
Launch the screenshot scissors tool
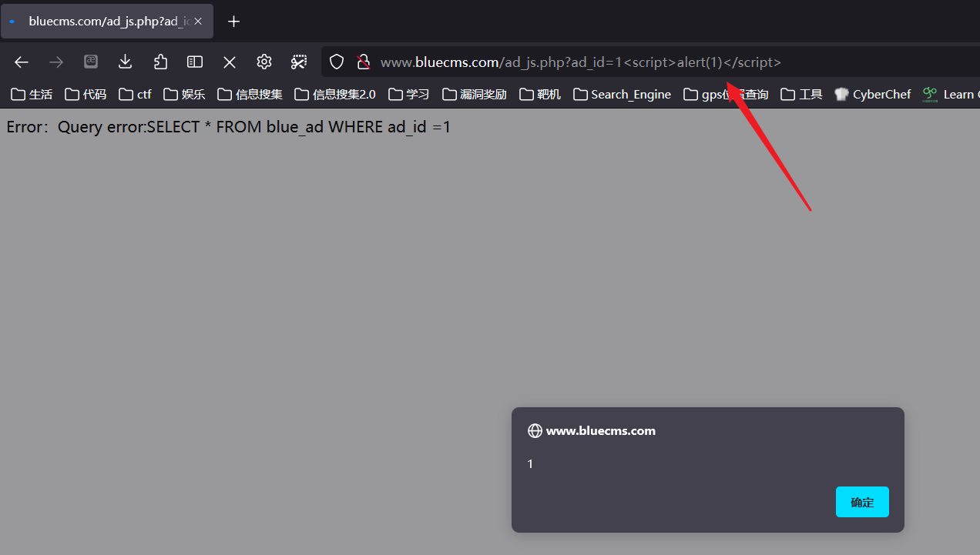pos(299,62)
